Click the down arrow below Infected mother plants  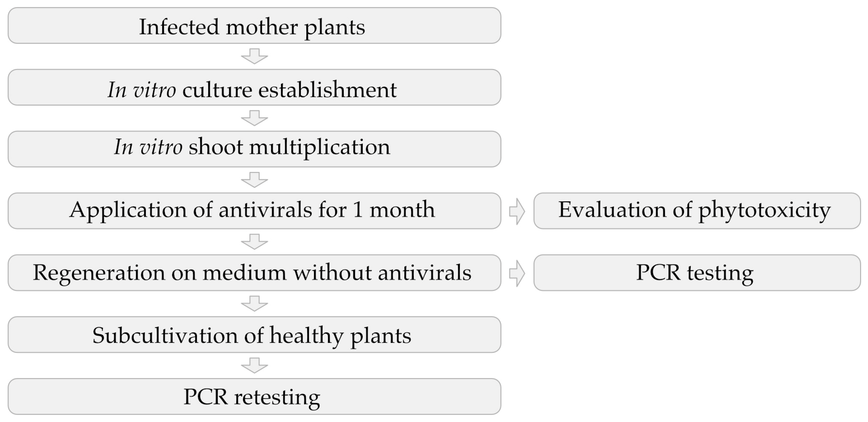pyautogui.click(x=254, y=56)
